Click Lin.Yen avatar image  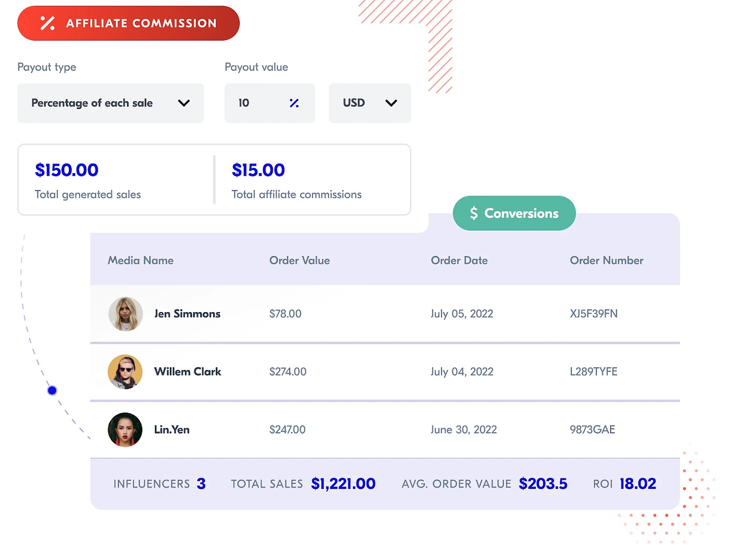pyautogui.click(x=125, y=429)
